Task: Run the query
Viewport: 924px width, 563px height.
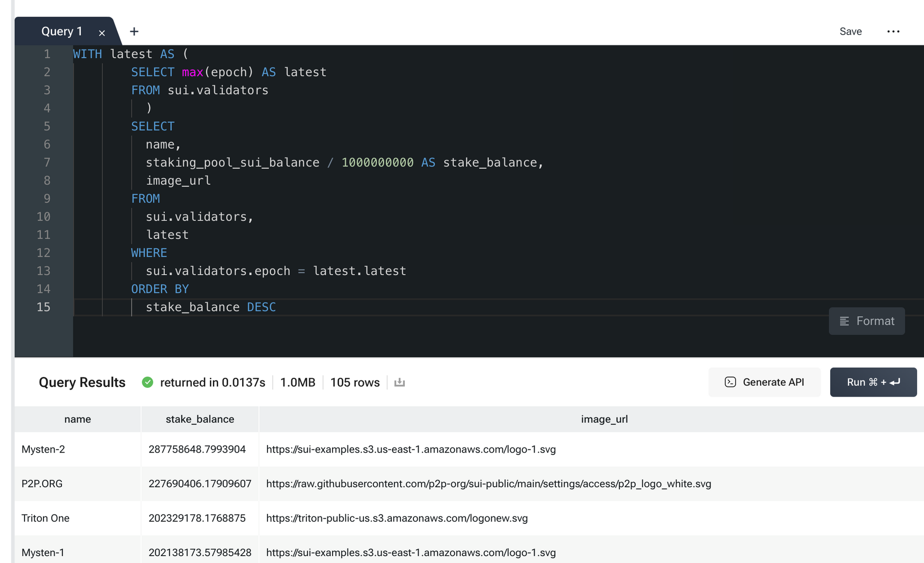Action: pos(873,382)
